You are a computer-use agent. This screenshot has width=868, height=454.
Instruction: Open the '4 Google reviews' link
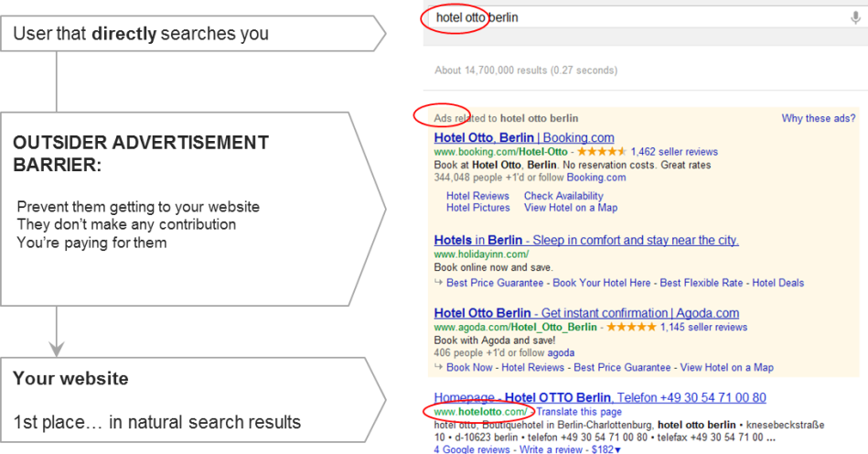click(x=474, y=449)
